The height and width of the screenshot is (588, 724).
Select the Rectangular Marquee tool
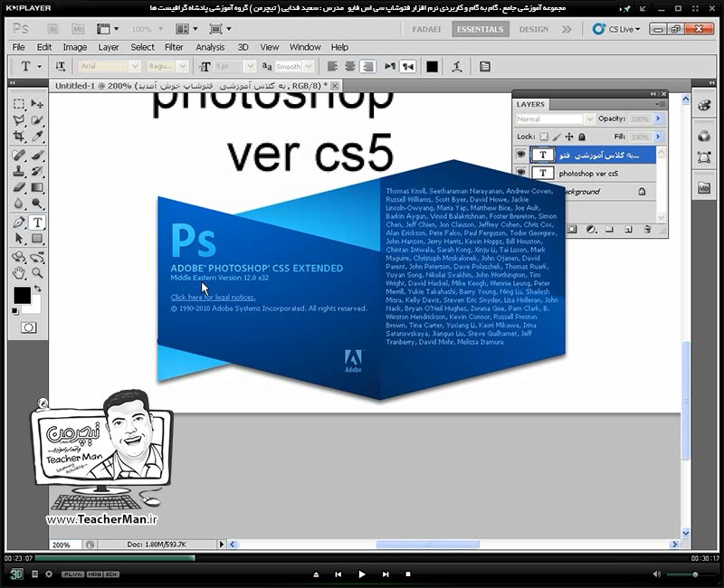pyautogui.click(x=19, y=104)
